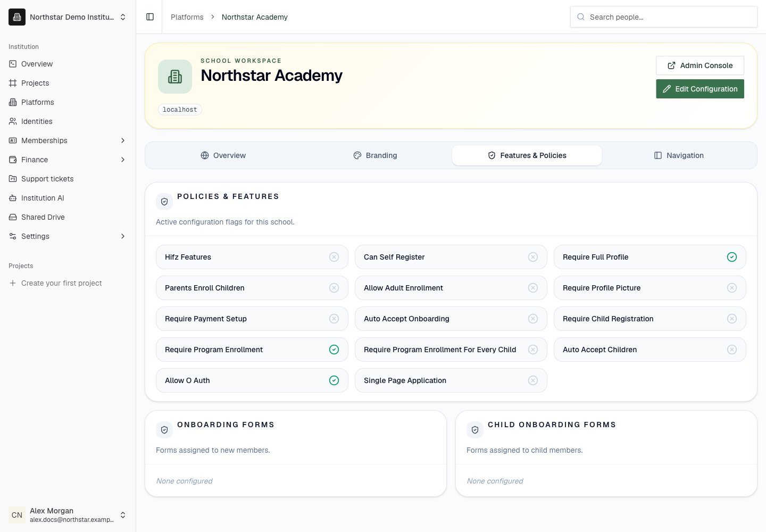Click the sidebar toggle icon next to breadcrumbs
The image size is (766, 532).
tap(150, 17)
